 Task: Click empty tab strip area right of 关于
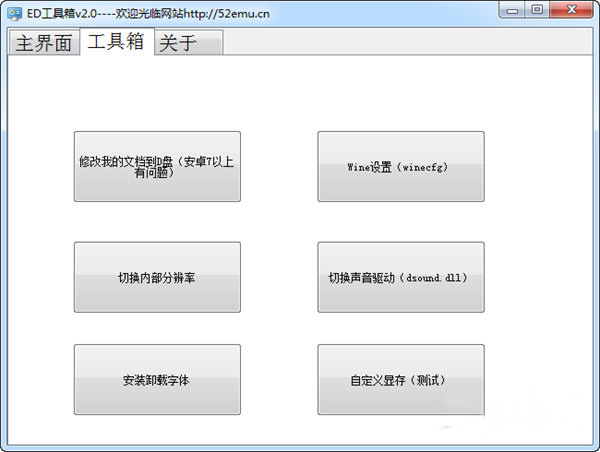[400, 44]
